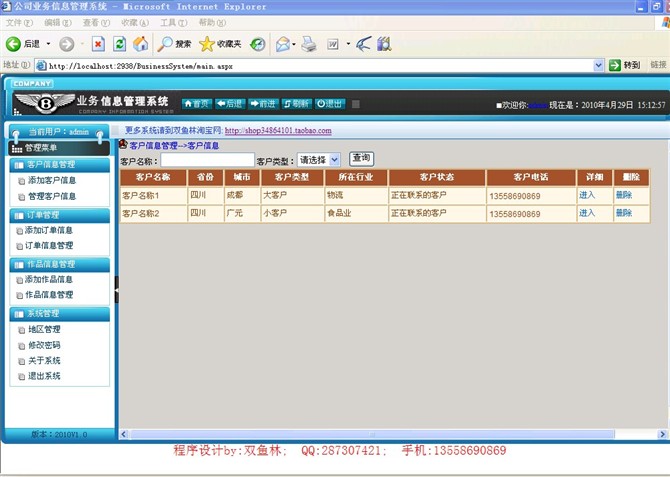Expand the 系统管理 sidebar section header
670x477 pixels.
point(58,314)
